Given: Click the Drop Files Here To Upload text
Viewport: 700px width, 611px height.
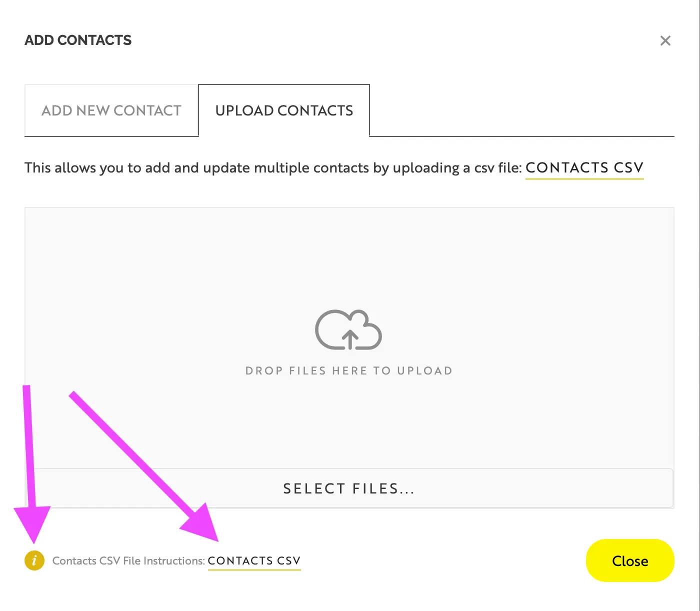Looking at the screenshot, I should (x=348, y=370).
